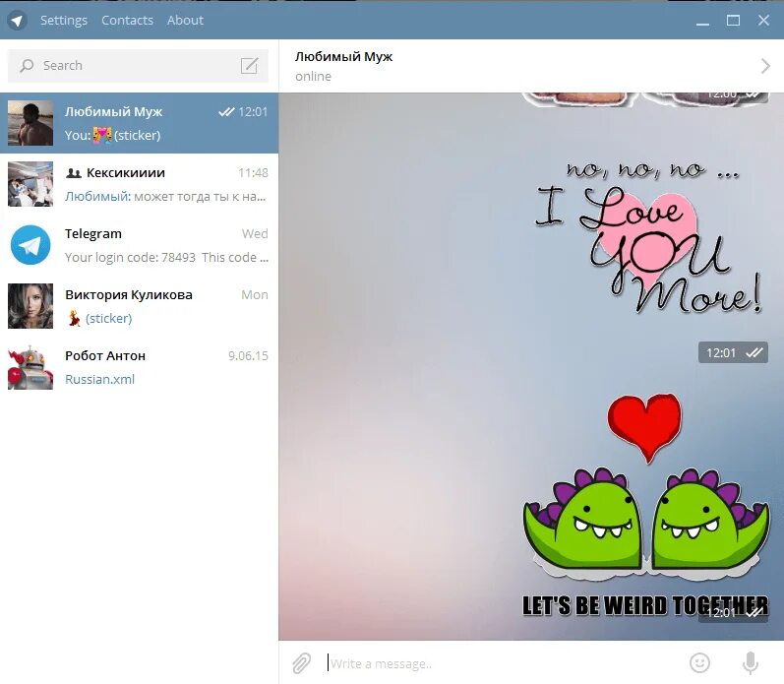Click the paperclip attach file icon
Image resolution: width=784 pixels, height=684 pixels.
coord(301,663)
